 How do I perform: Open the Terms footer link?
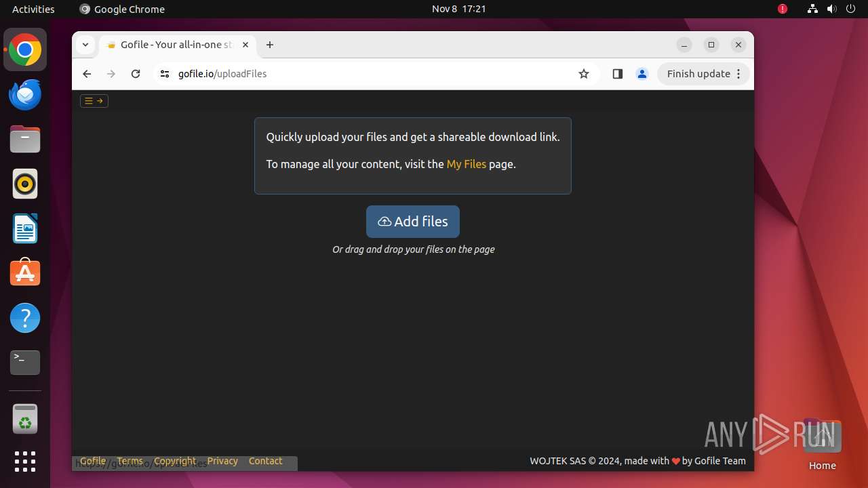coord(130,461)
